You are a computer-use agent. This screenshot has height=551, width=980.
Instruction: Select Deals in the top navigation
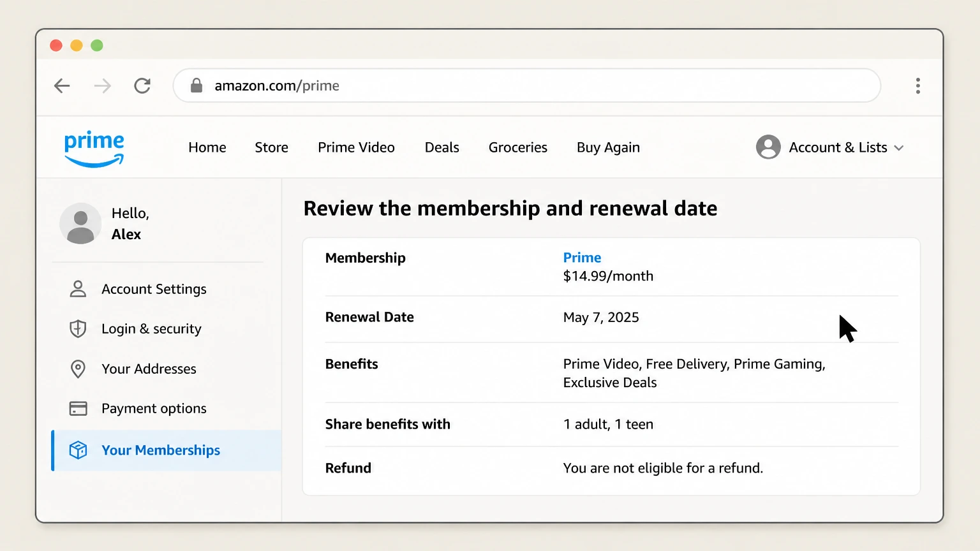[442, 147]
